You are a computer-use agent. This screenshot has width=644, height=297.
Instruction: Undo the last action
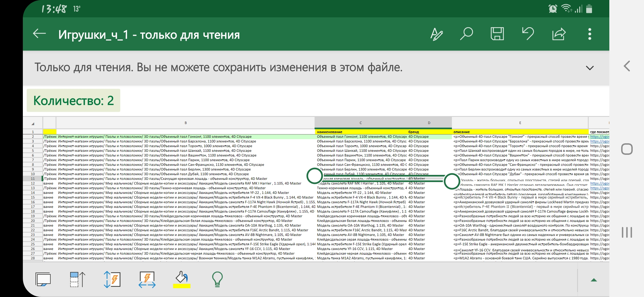click(x=528, y=34)
